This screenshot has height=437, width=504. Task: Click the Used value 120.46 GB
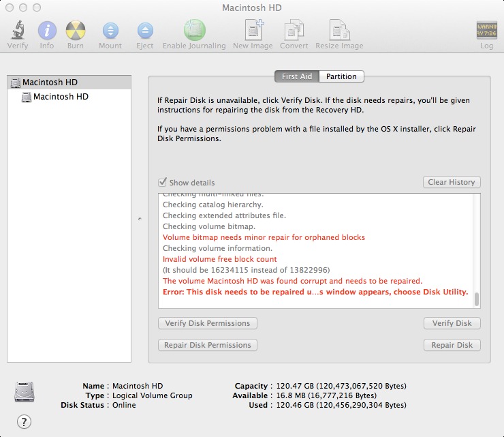tap(341, 405)
